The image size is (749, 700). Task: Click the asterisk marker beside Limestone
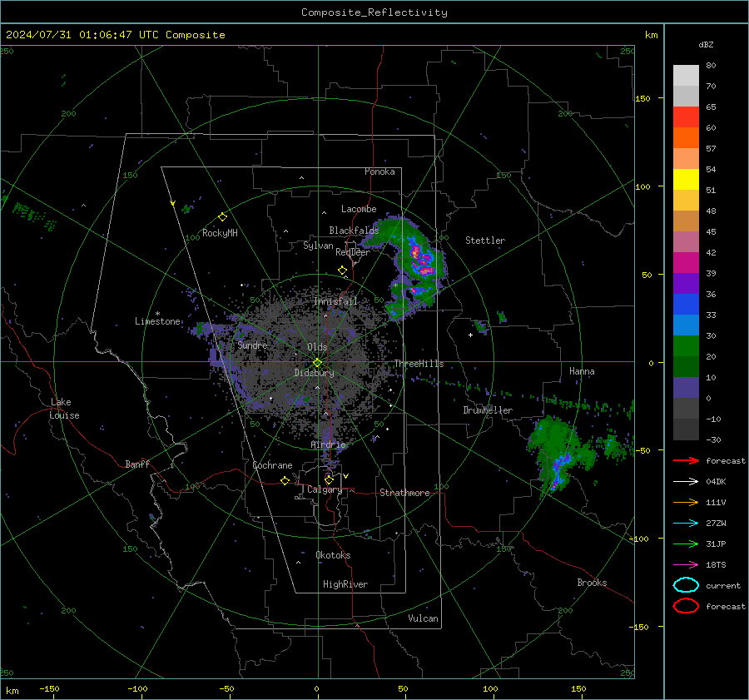157,314
